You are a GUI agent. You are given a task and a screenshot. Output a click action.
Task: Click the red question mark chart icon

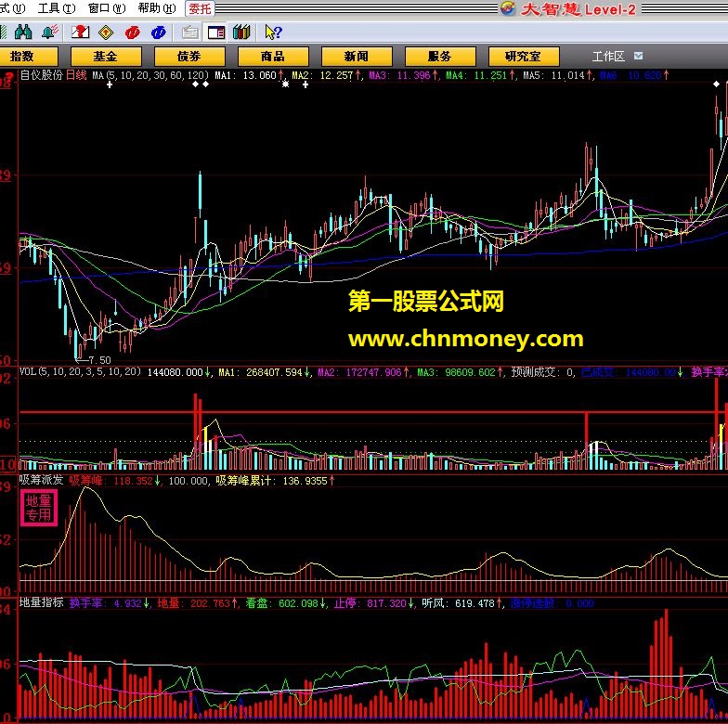[80, 32]
